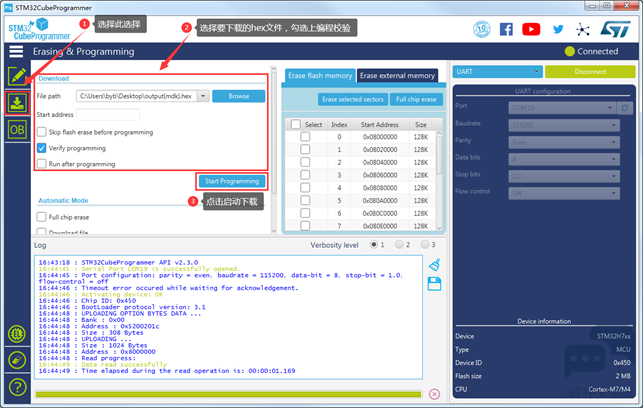Screen dimensions: 643x408
Task: Open the Baudrate 115200 dropdown
Action: (x=564, y=125)
